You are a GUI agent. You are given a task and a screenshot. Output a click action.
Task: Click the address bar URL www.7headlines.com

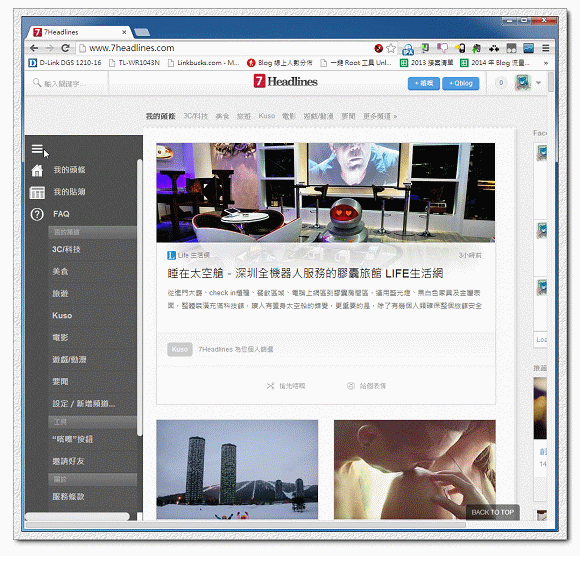click(132, 48)
